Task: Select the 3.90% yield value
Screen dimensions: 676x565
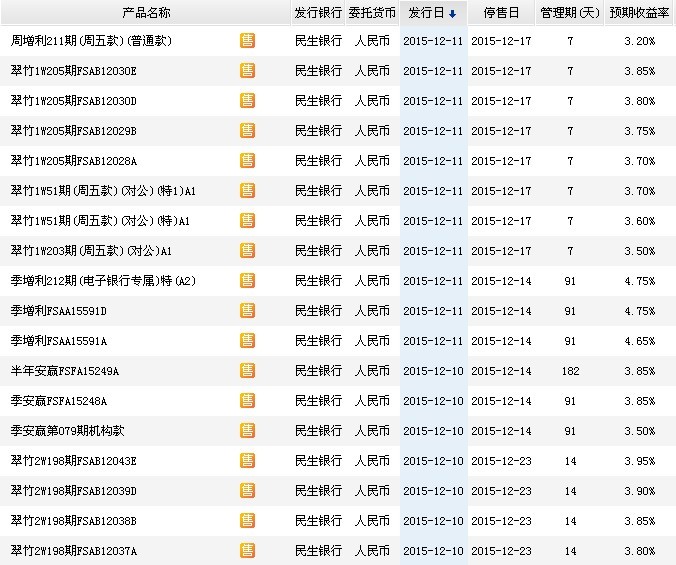Action: point(639,491)
